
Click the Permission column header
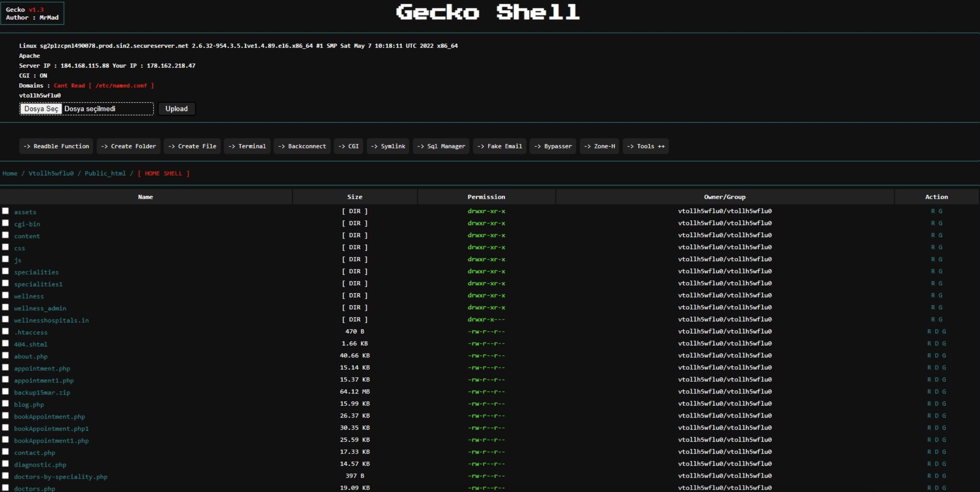point(486,197)
